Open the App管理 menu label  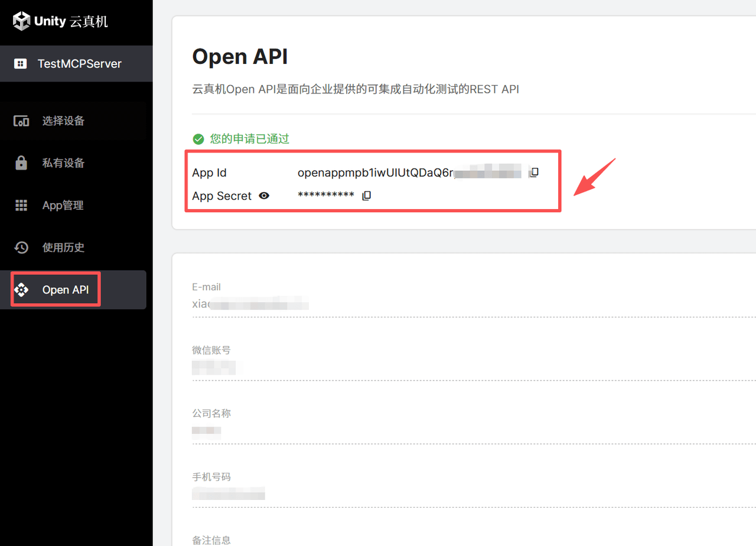[63, 206]
